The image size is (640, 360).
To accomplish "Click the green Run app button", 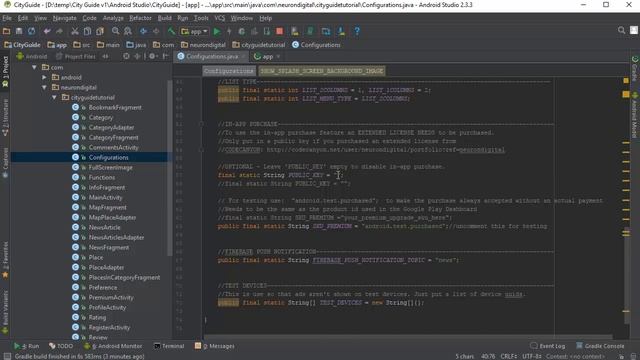I will tap(217, 31).
